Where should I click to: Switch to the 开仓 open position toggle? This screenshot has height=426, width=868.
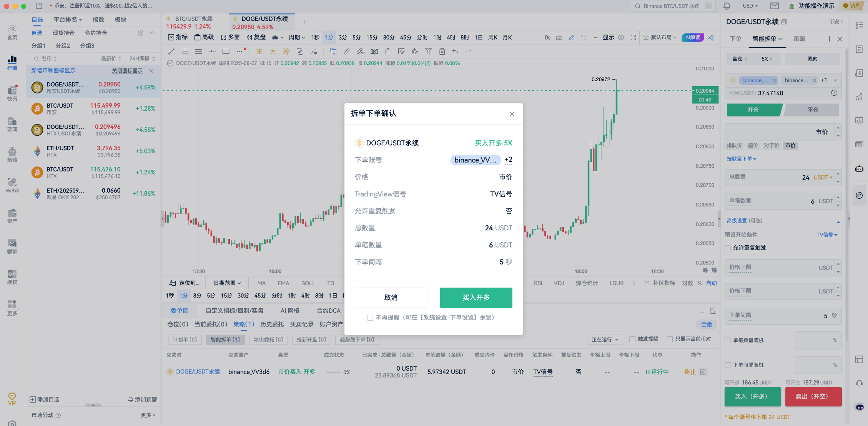(x=754, y=110)
